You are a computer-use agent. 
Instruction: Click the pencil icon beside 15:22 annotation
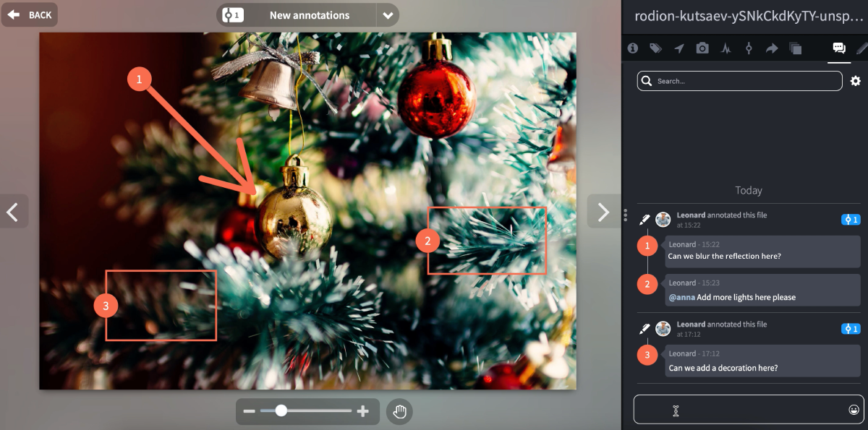click(644, 220)
